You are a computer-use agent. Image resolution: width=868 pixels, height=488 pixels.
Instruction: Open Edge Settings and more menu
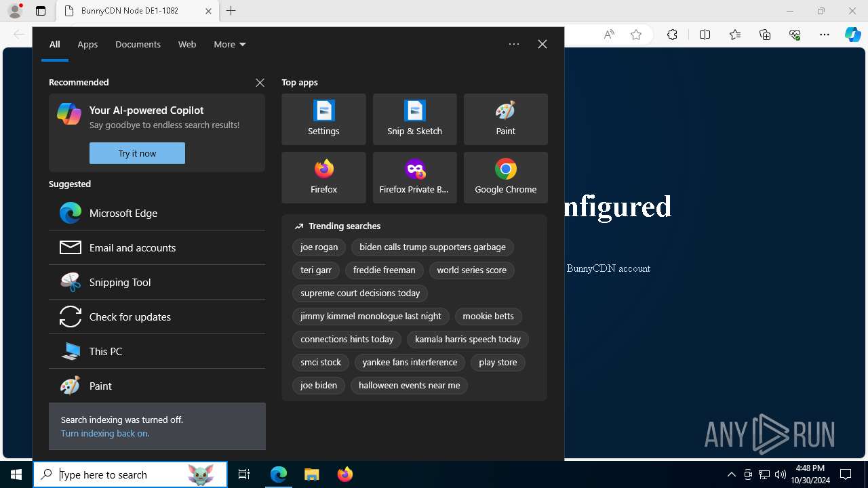tap(825, 35)
